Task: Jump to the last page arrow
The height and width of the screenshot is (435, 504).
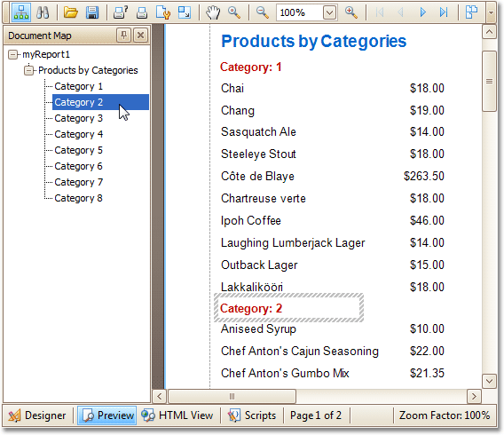Action: pos(444,12)
